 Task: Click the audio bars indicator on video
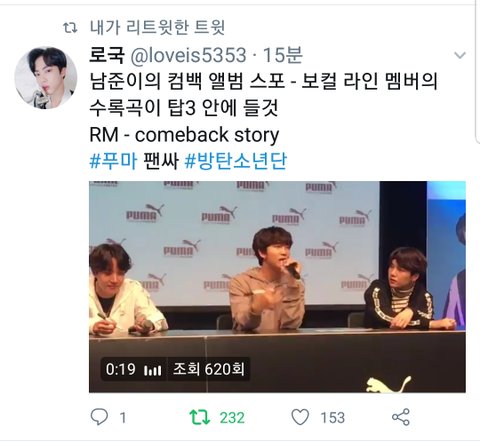coord(153,370)
